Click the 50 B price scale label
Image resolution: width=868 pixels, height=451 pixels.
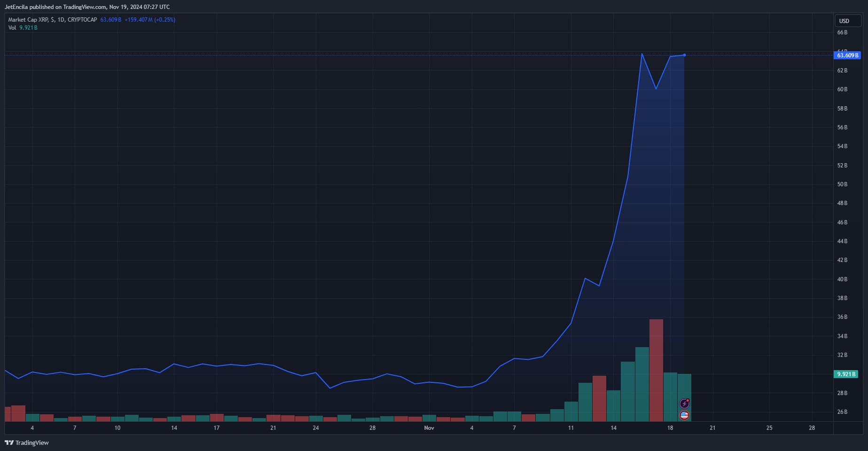[x=842, y=184]
